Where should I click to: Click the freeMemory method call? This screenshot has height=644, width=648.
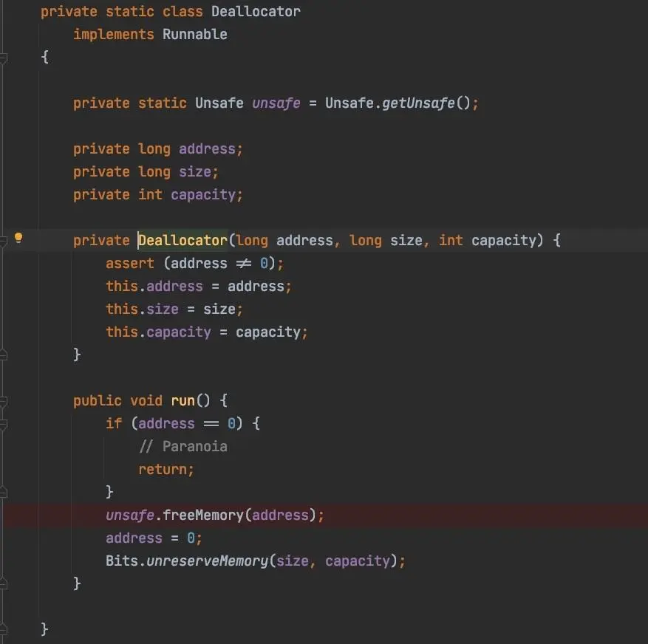click(x=203, y=515)
